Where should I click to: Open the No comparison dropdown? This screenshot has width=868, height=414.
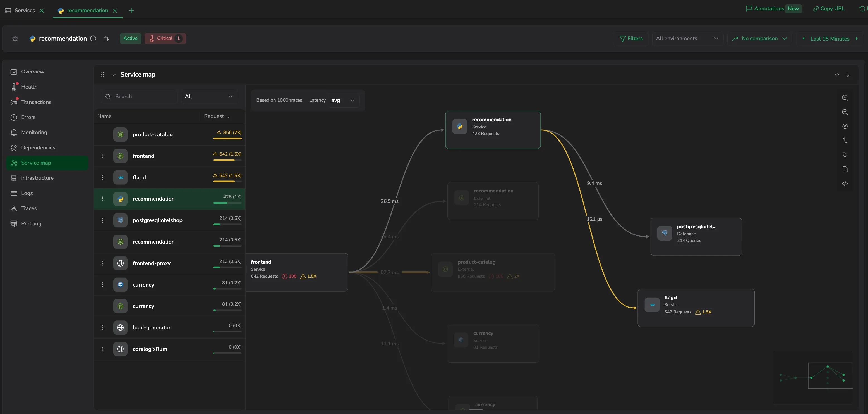pos(759,39)
